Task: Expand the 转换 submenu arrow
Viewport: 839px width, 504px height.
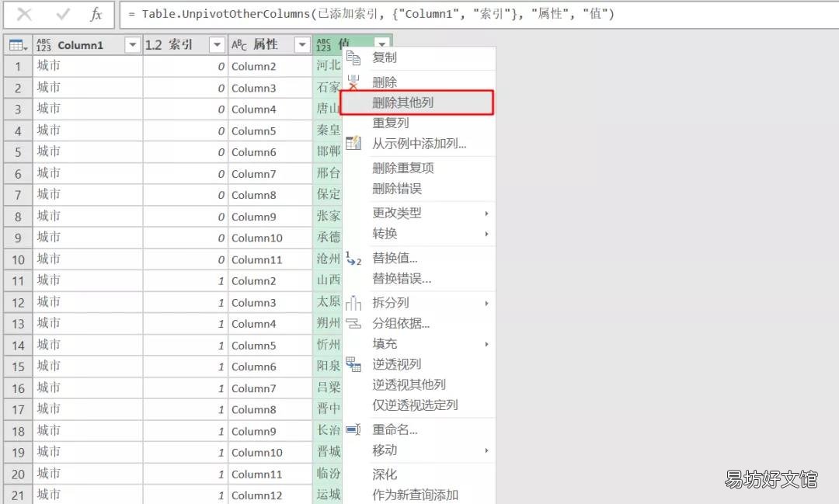Action: click(486, 234)
